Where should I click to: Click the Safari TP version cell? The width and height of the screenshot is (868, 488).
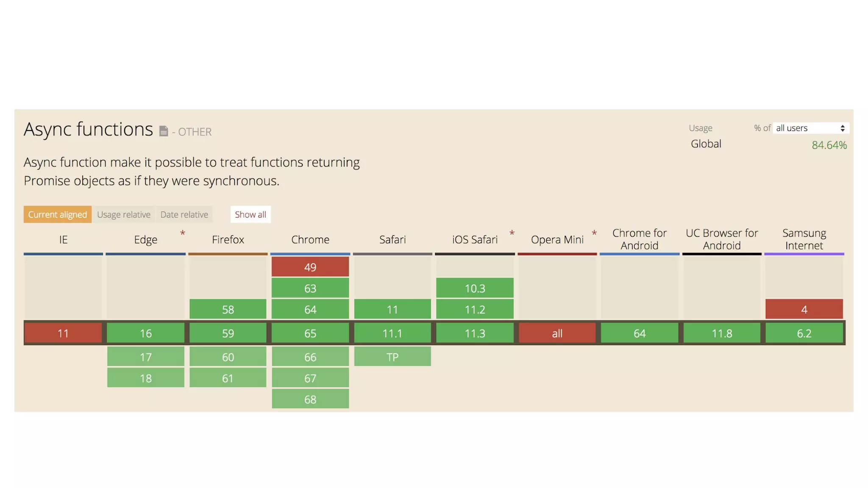[392, 357]
